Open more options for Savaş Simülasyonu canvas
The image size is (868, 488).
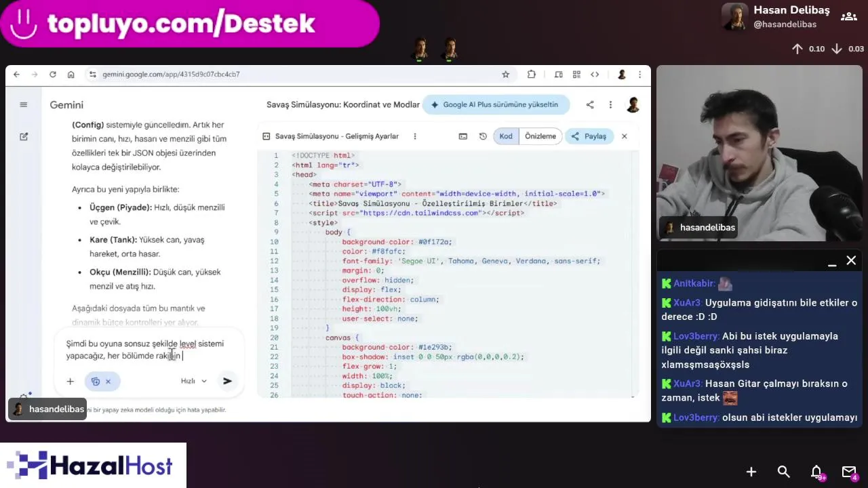pos(415,136)
